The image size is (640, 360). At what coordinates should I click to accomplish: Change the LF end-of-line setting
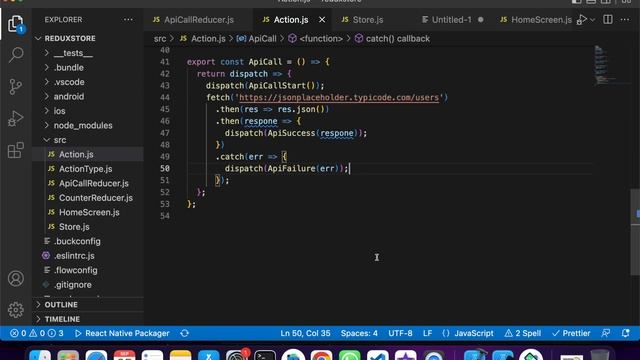coord(427,333)
